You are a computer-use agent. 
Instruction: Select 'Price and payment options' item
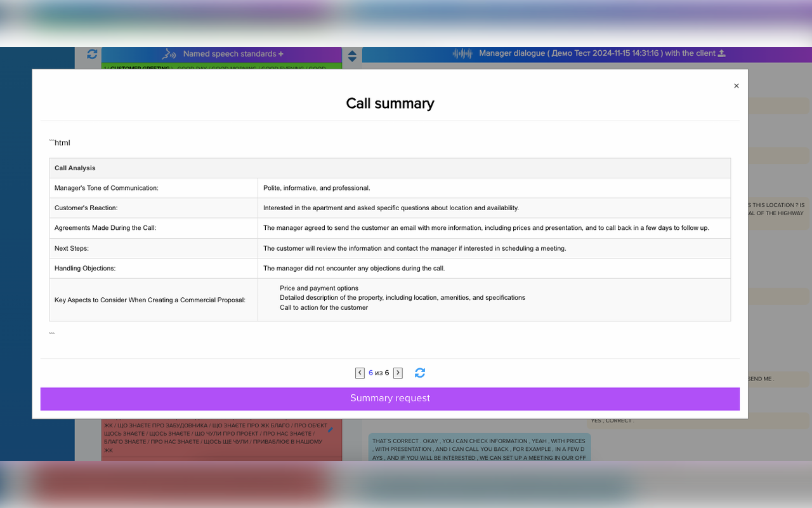point(319,288)
